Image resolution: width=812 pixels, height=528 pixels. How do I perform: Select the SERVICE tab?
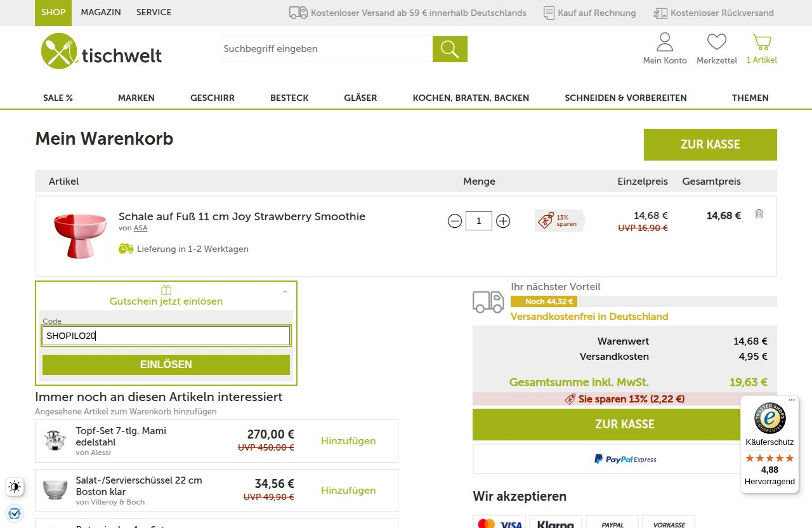pyautogui.click(x=154, y=13)
